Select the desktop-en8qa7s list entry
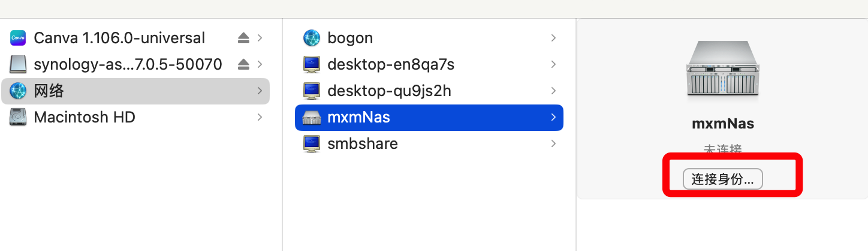 pyautogui.click(x=391, y=64)
